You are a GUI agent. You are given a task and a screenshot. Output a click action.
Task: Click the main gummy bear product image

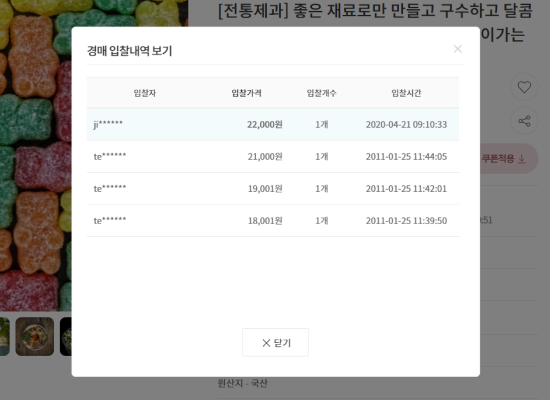(x=35, y=155)
